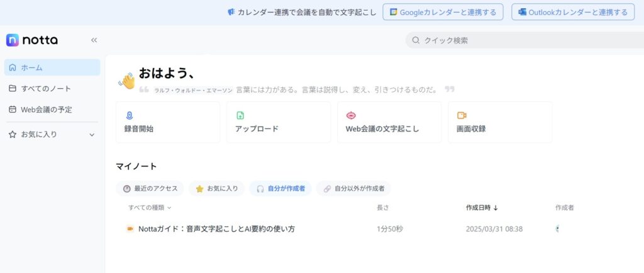Open Web会議の予定 in the sidebar
Image resolution: width=644 pixels, height=273 pixels.
[x=52, y=109]
